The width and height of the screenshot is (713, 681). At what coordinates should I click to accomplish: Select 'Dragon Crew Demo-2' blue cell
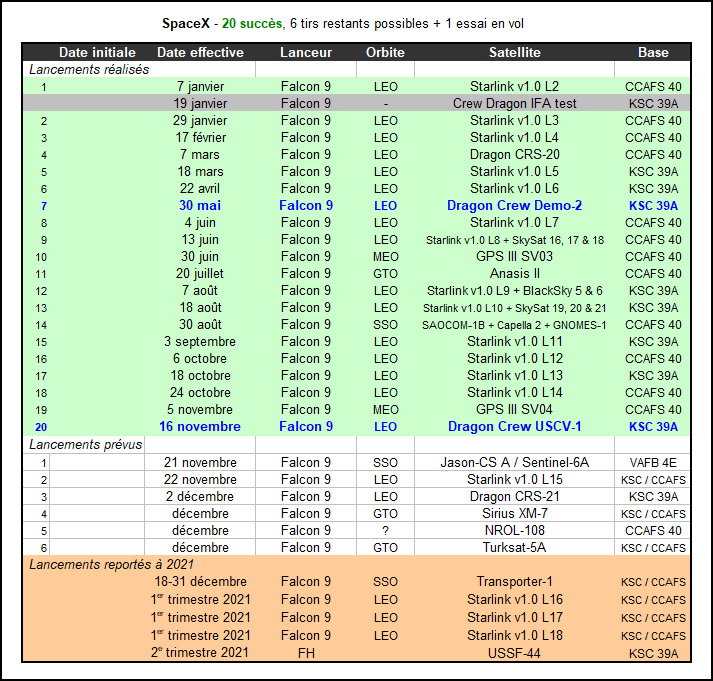[514, 205]
